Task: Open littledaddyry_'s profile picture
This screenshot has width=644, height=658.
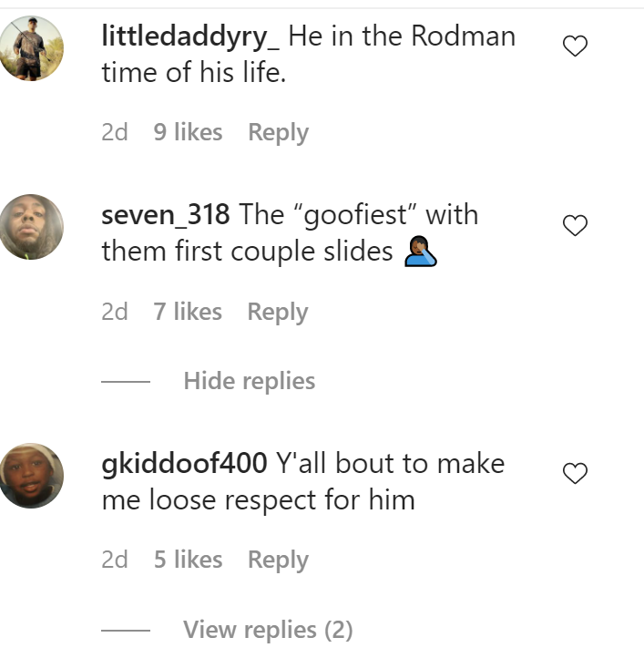Action: (x=32, y=48)
